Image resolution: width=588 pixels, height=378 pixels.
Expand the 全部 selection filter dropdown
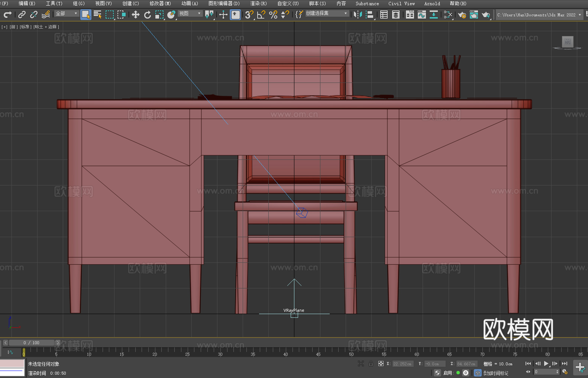[x=67, y=13]
